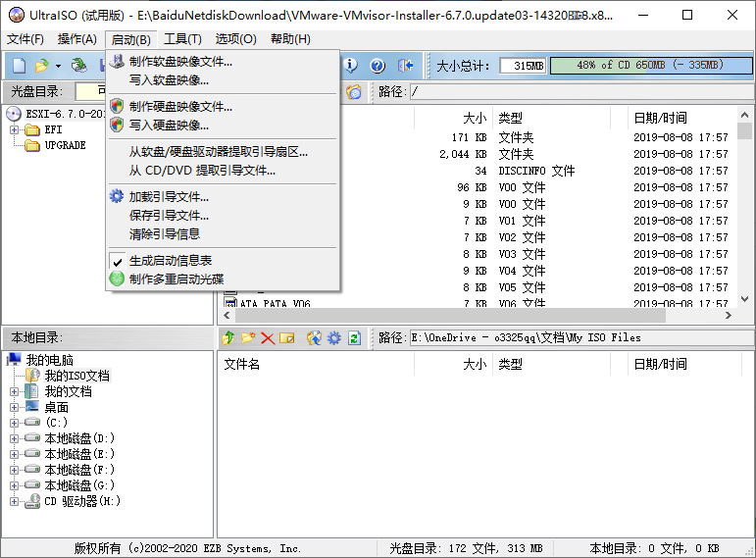The image size is (756, 558).
Task: Expand the EFI folder tree node
Action: click(x=14, y=129)
